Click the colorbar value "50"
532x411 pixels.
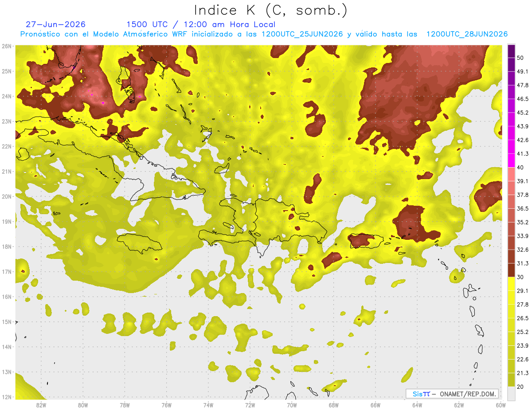pos(521,58)
